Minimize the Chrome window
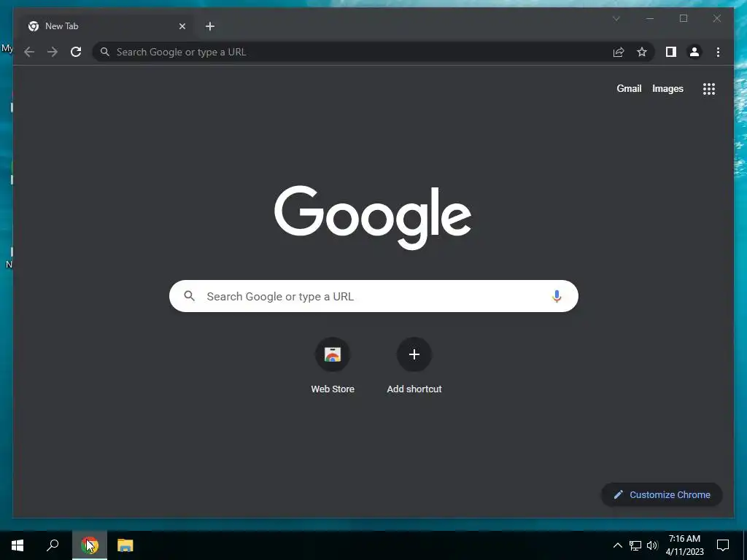The width and height of the screenshot is (747, 560). [x=650, y=18]
